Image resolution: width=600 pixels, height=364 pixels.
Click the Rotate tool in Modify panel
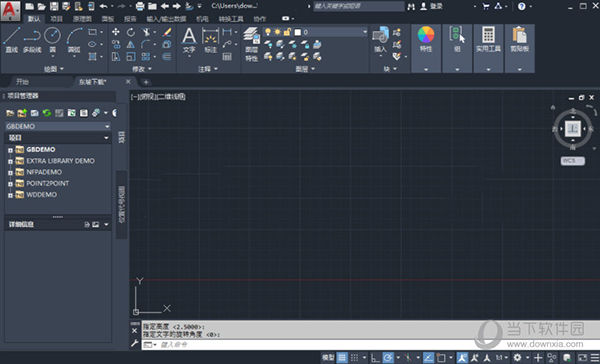131,32
